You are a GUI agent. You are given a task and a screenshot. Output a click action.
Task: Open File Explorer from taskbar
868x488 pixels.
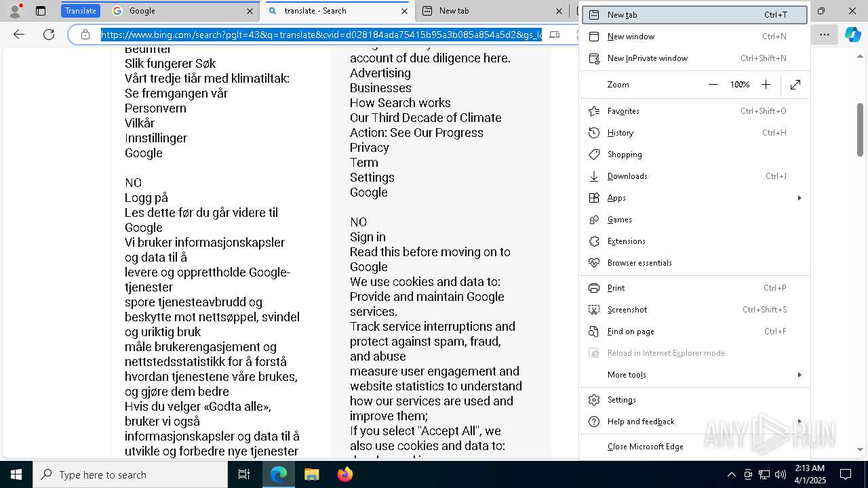click(x=311, y=474)
